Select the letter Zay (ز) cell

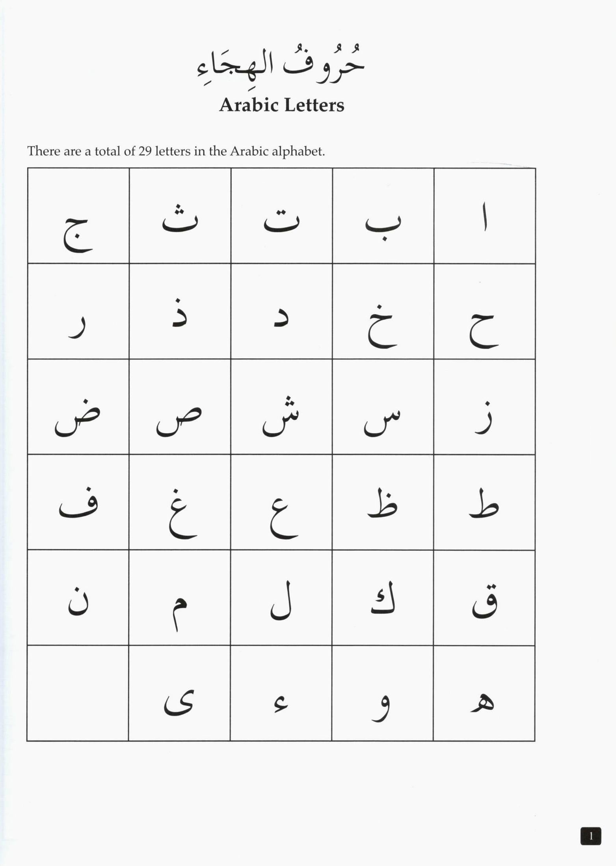tap(485, 407)
